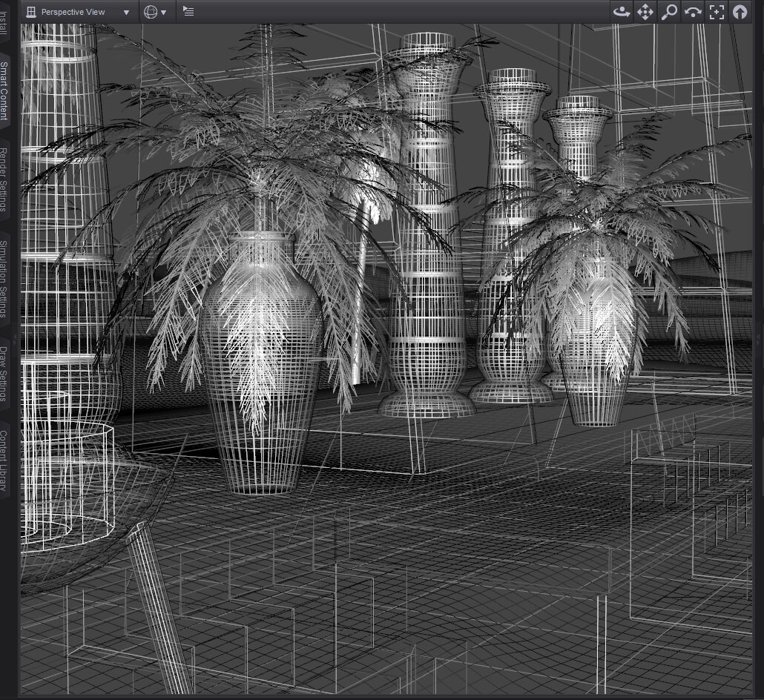Click the Frame selection tool

717,12
